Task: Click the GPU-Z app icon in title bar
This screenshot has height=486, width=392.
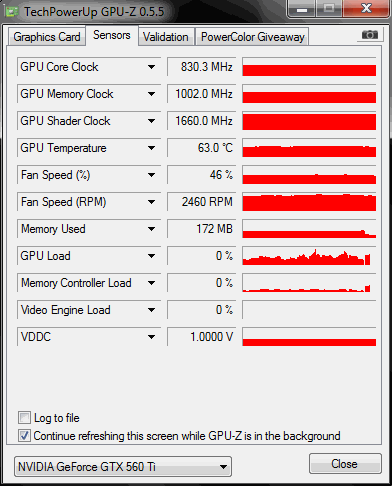Action: [x=12, y=12]
